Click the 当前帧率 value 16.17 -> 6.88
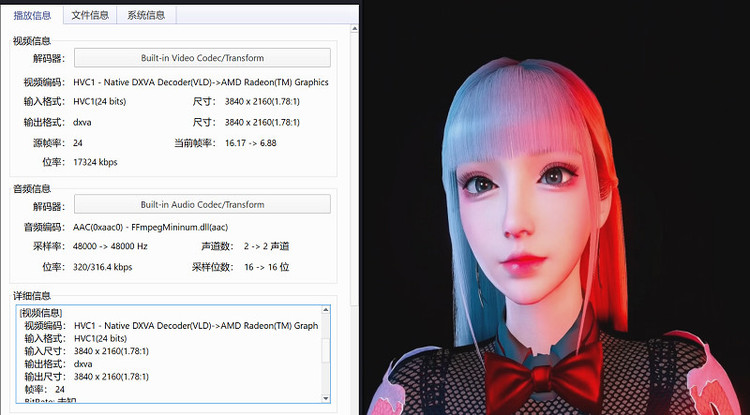The height and width of the screenshot is (415, 750). 251,143
